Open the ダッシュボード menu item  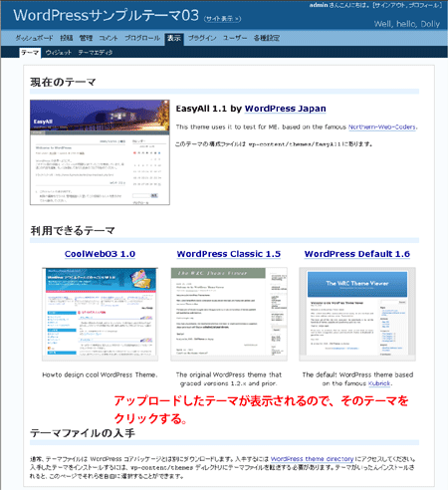pos(34,38)
